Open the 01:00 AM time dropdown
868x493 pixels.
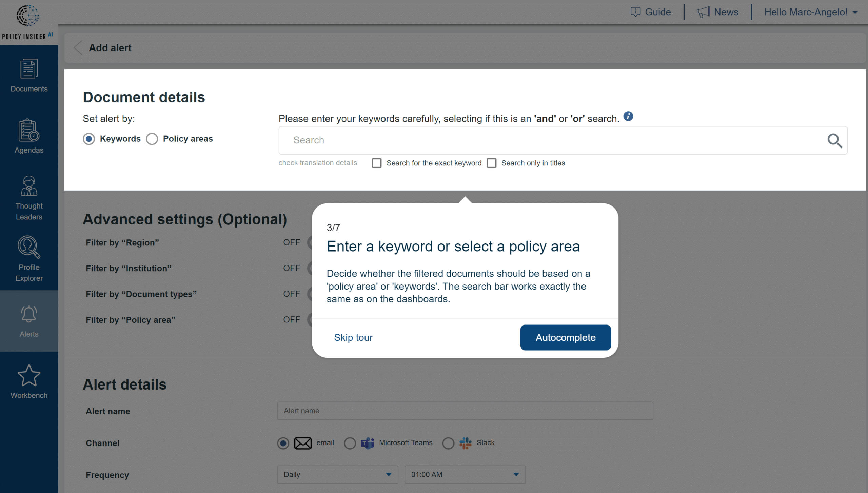click(x=465, y=475)
